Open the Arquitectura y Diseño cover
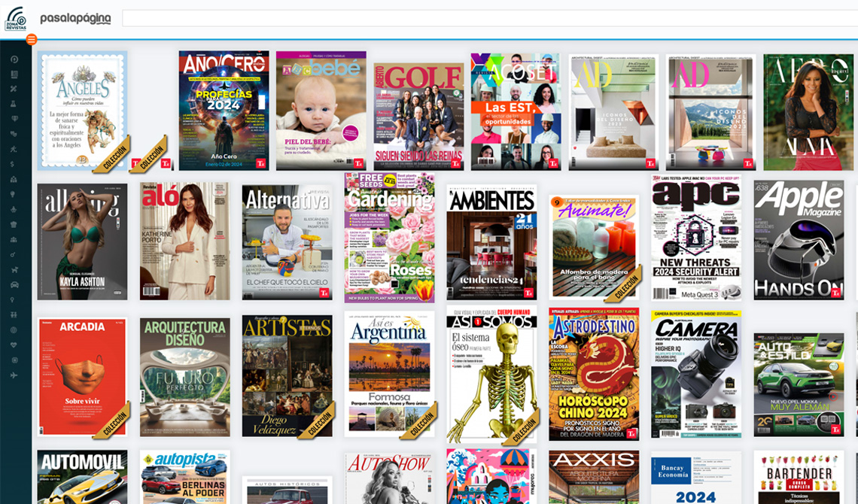Screen dimensions: 858x504 click(x=185, y=377)
